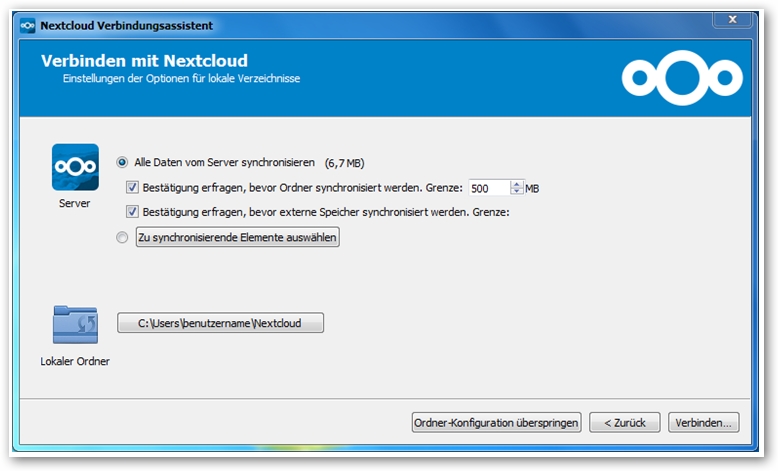Click the Nextcloud Verbindungsassistent window title

coord(127,25)
